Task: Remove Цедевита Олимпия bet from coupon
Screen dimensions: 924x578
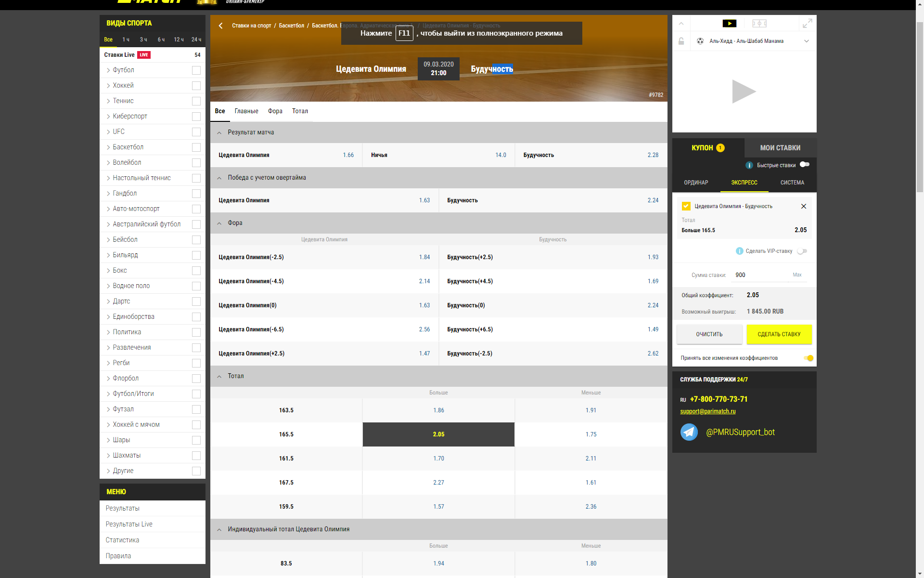Action: pos(803,206)
